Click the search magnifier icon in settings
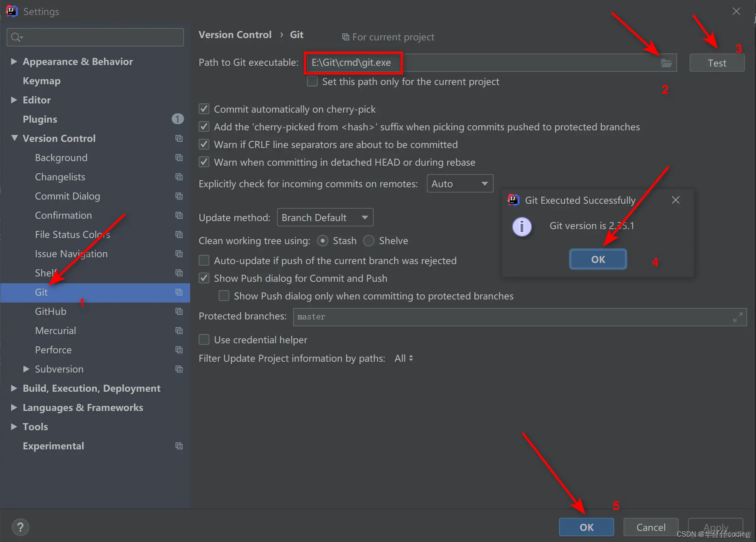This screenshot has height=542, width=756. pos(17,37)
